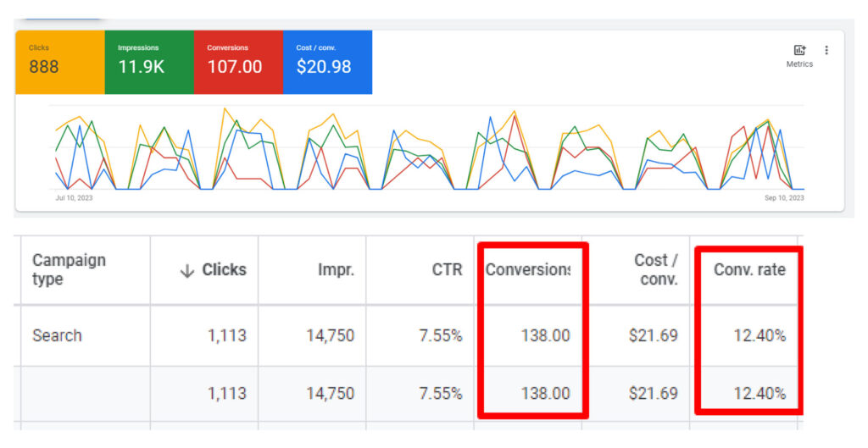This screenshot has width=868, height=448.
Task: Click the 7.55% CTR in Search row
Action: [440, 335]
